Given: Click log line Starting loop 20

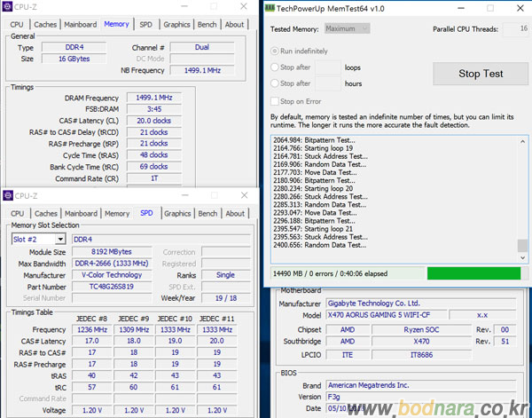Looking at the screenshot, I should 313,188.
